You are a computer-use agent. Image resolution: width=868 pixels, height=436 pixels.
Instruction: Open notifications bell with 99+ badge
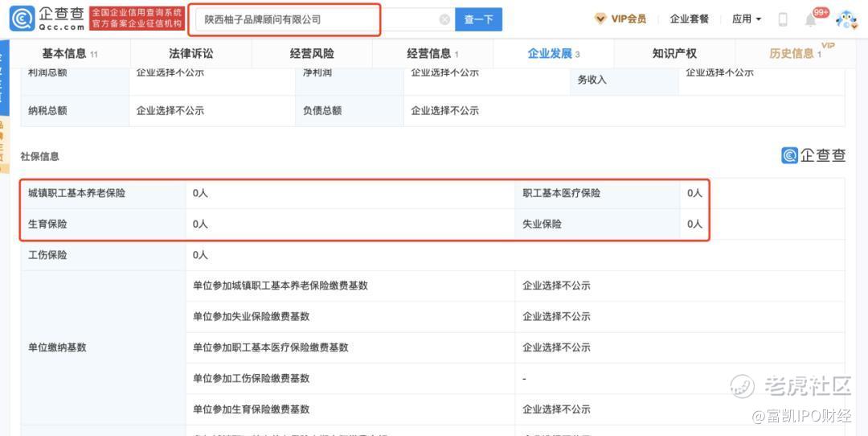[810, 20]
